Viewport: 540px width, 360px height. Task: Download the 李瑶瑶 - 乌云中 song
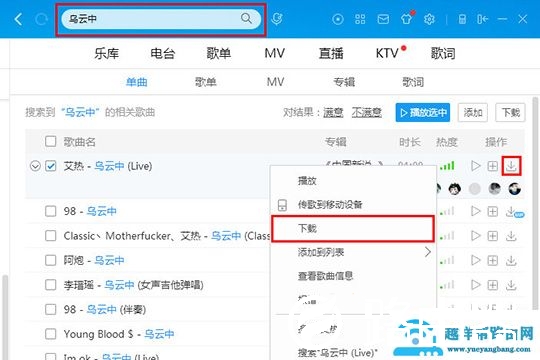[x=511, y=285]
